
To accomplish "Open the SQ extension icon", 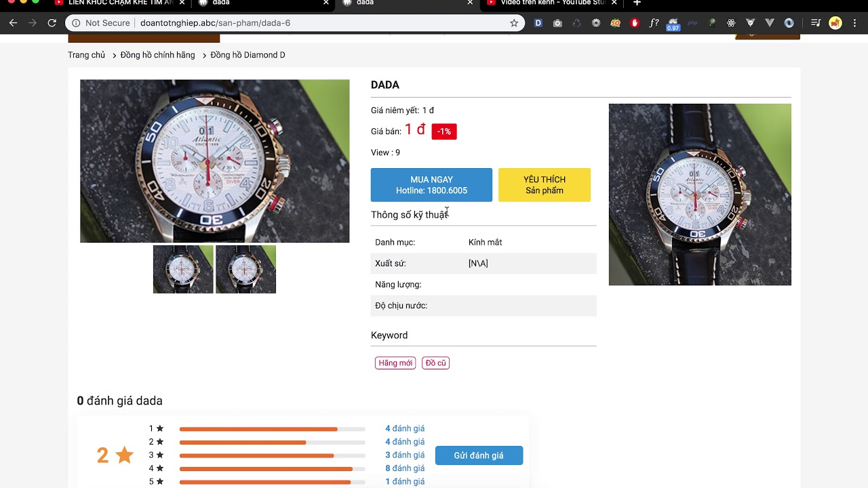I will pos(615,23).
